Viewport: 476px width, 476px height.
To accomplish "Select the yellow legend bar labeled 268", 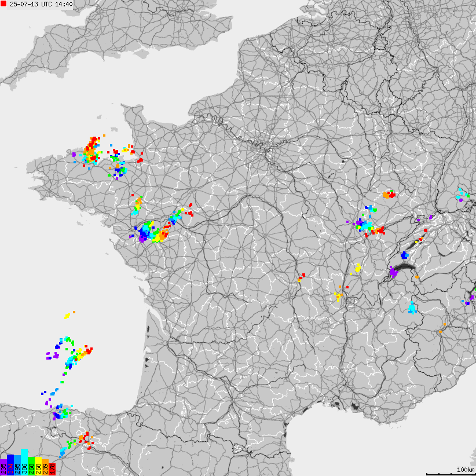I will pyautogui.click(x=38, y=466).
